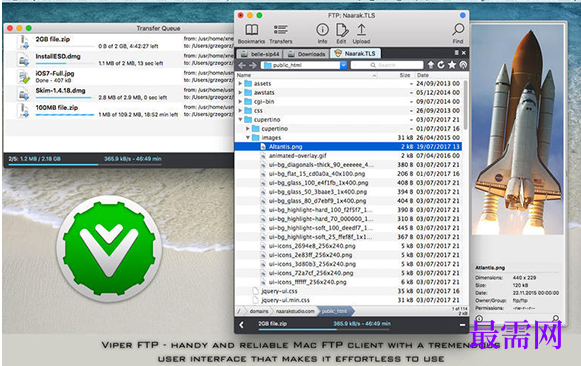Refresh the remote directory listing
Image resolution: width=581 pixels, height=366 pixels.
click(x=441, y=65)
